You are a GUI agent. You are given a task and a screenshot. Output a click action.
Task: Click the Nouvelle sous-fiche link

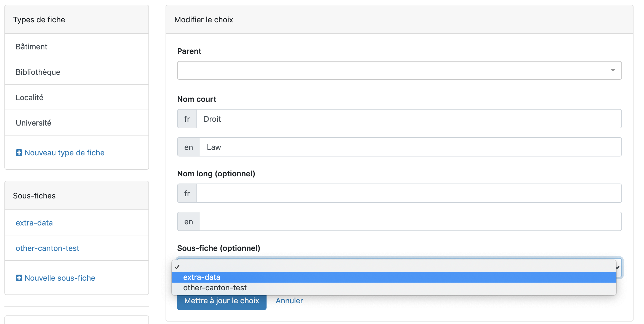click(60, 278)
